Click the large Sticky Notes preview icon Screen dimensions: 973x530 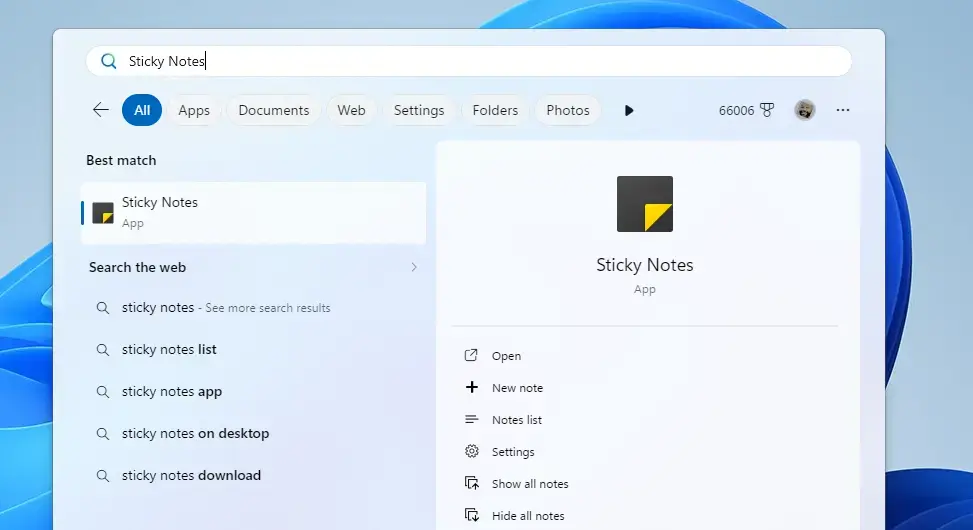645,204
